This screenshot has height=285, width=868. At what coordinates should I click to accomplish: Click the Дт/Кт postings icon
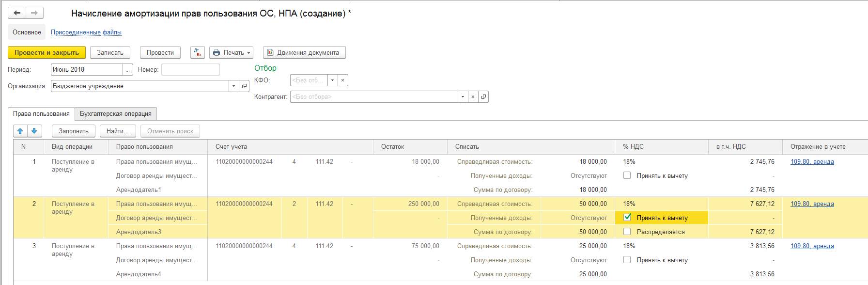pos(198,52)
